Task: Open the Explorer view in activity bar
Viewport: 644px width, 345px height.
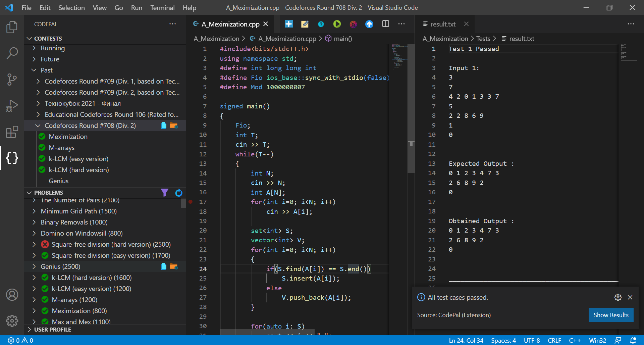Action: [x=12, y=27]
